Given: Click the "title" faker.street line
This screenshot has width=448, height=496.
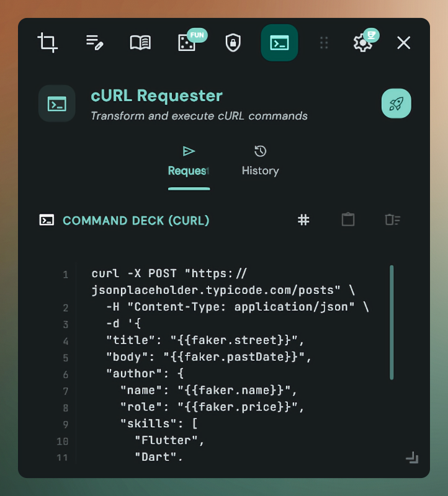Looking at the screenshot, I should (205, 340).
